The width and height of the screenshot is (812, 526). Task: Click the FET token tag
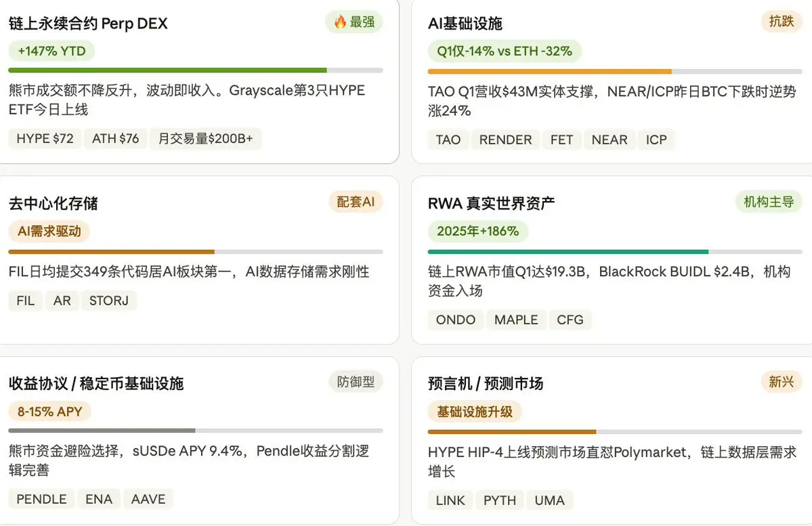(x=562, y=139)
